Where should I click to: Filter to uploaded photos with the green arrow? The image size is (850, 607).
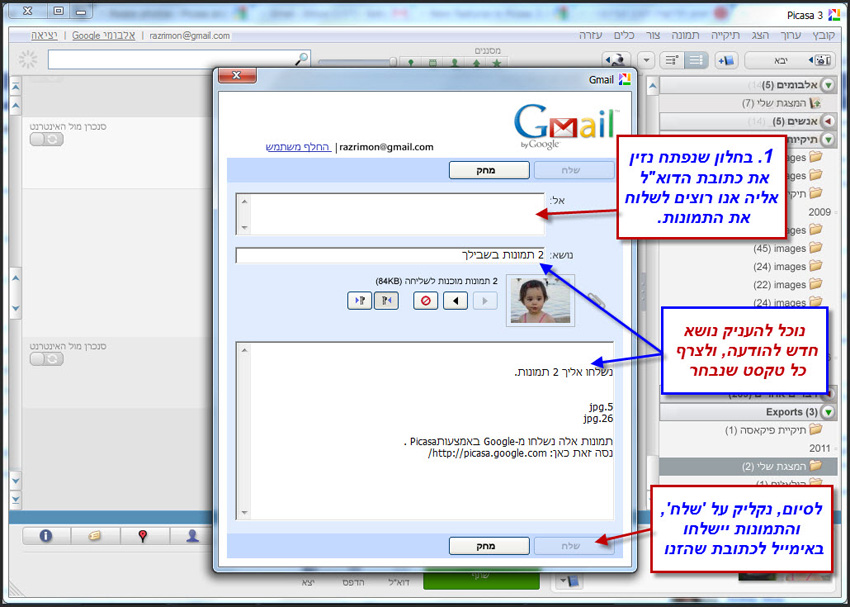coord(476,63)
